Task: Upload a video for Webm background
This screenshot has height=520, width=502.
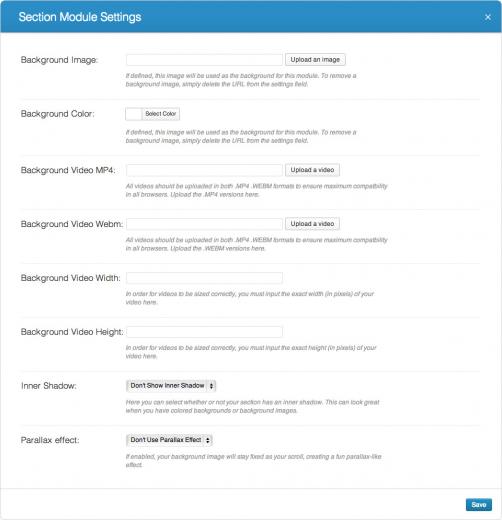Action: point(312,224)
